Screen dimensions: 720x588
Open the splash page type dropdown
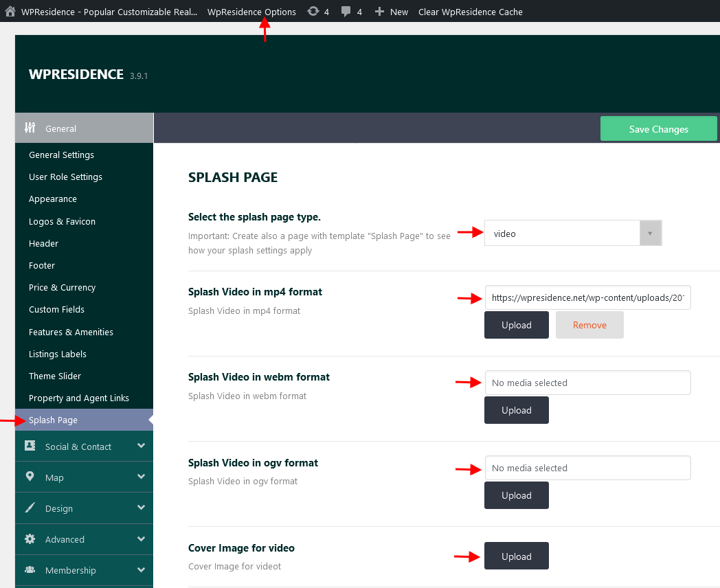pyautogui.click(x=573, y=233)
